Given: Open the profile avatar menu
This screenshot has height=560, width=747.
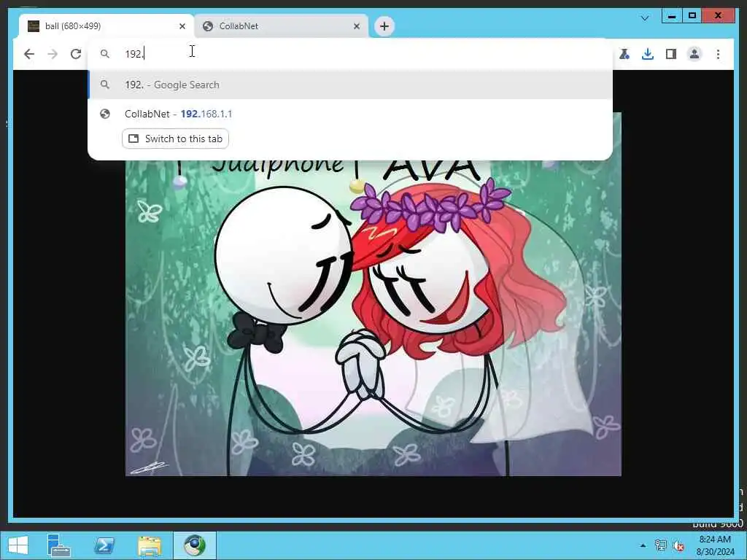Looking at the screenshot, I should (694, 54).
